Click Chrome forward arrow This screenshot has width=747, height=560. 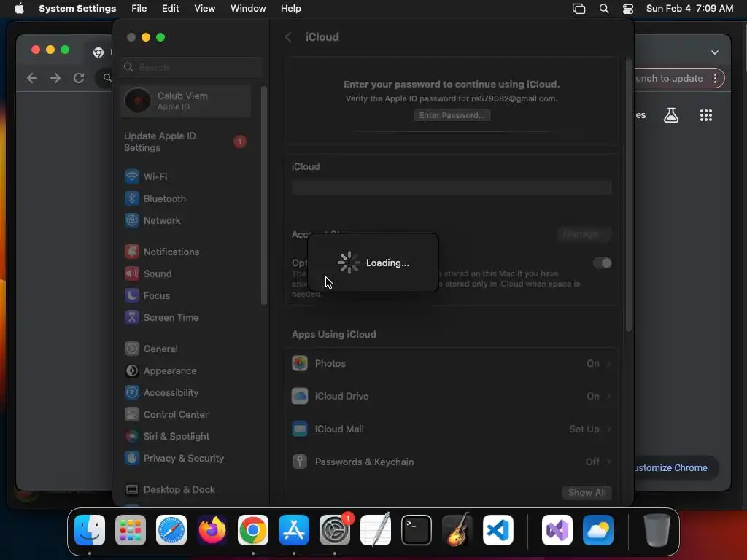pos(55,77)
